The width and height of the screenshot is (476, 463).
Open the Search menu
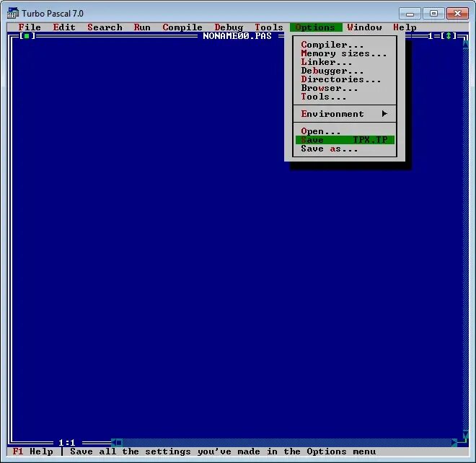pyautogui.click(x=105, y=27)
